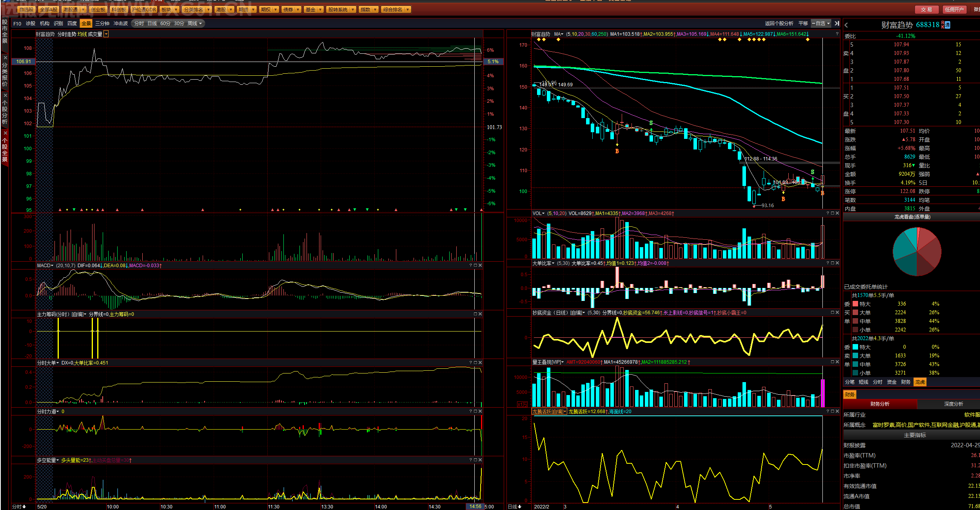
Task: Select the 财务分析 tab
Action: click(880, 404)
